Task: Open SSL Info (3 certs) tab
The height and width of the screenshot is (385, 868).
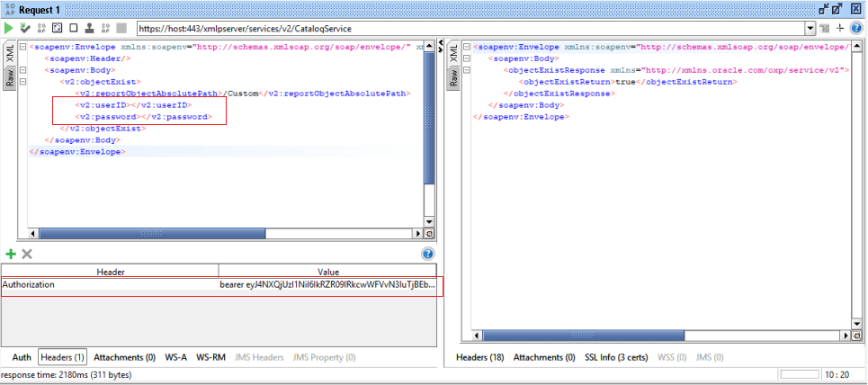Action: click(616, 357)
